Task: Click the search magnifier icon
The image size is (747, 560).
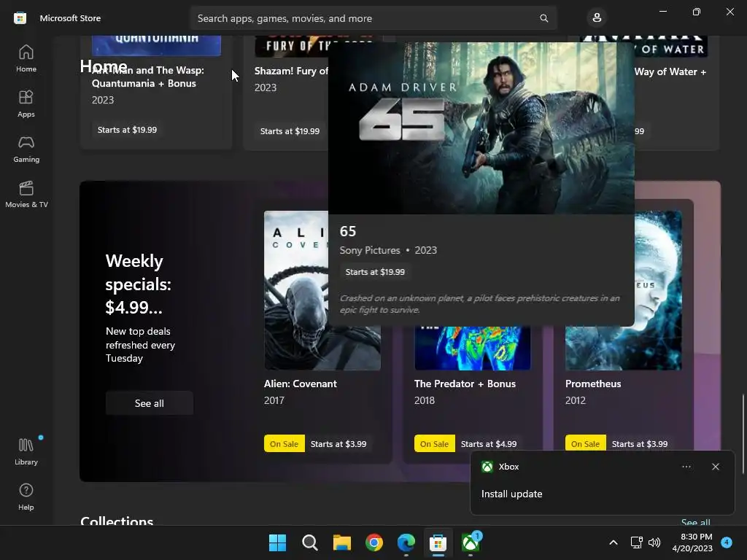Action: click(x=543, y=18)
